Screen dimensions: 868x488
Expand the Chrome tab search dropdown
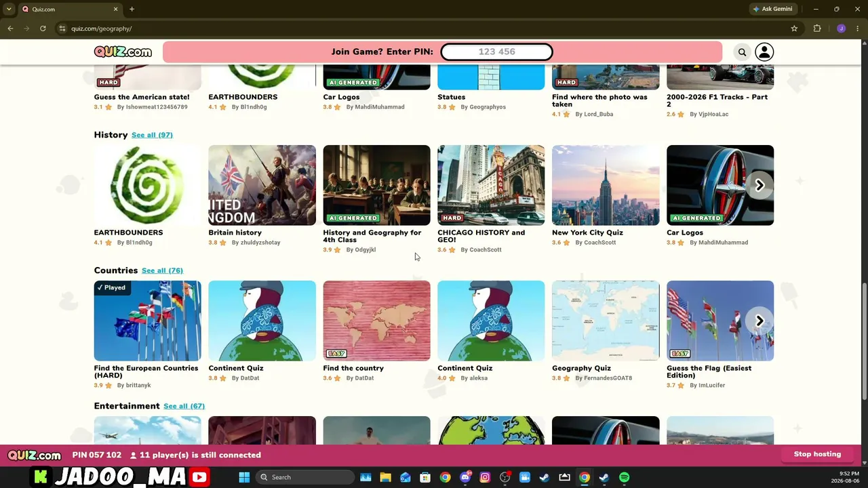[x=9, y=9]
